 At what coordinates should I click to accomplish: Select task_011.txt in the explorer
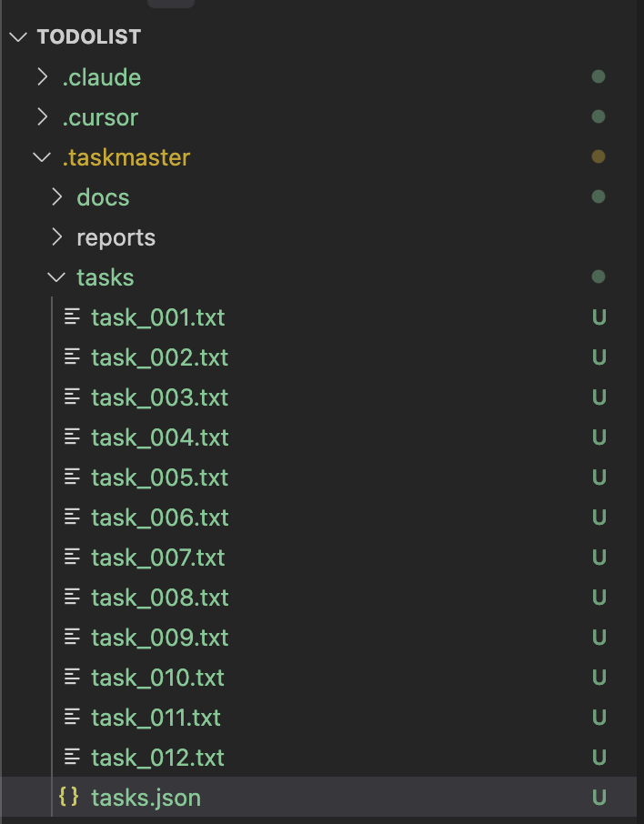coord(156,718)
